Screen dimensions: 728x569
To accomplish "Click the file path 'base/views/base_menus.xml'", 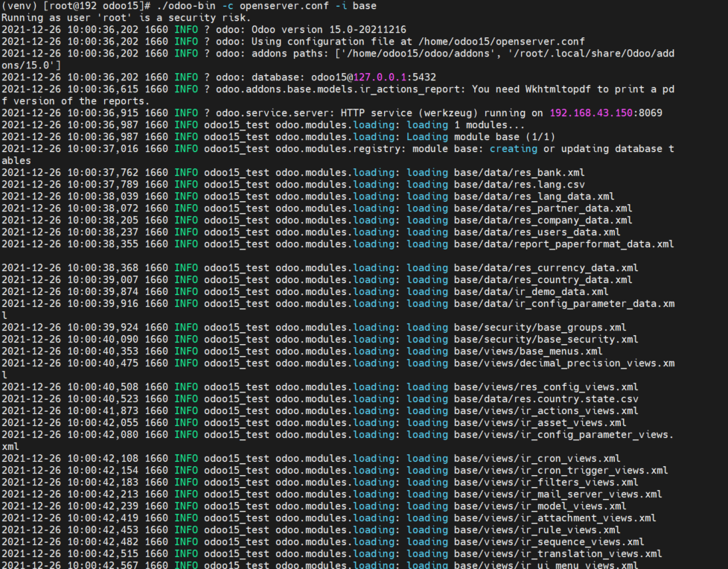I will click(528, 352).
